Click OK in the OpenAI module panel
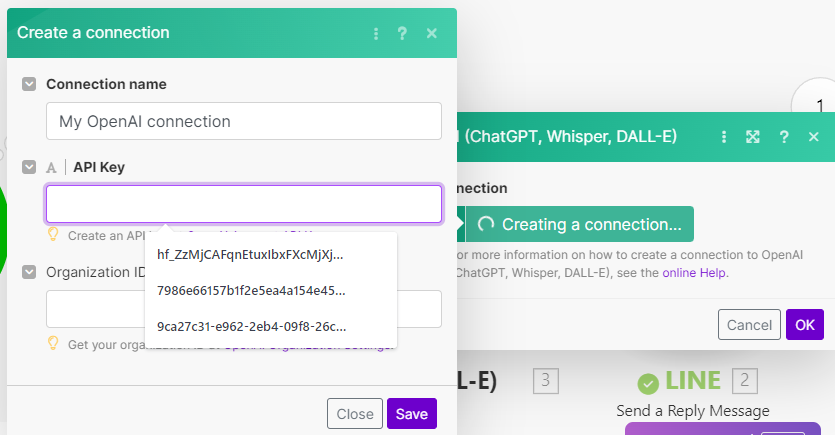 click(805, 325)
